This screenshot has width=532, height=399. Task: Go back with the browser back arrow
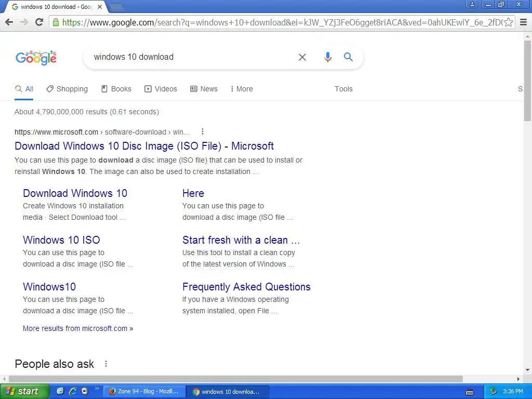pyautogui.click(x=9, y=22)
